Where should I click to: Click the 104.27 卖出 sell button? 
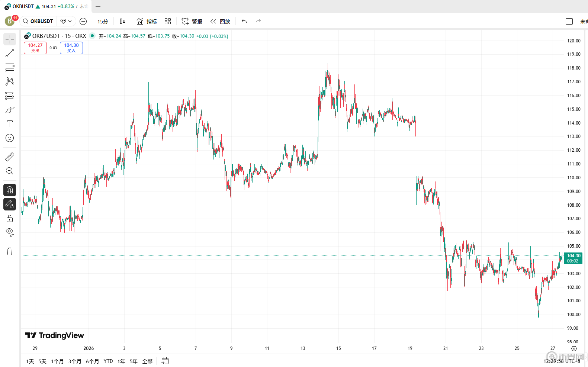point(35,48)
